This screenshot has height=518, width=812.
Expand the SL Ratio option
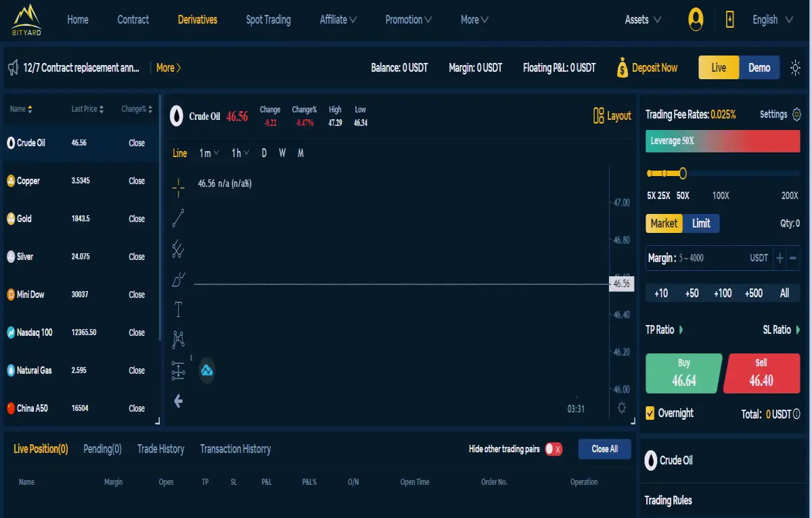[x=782, y=330]
